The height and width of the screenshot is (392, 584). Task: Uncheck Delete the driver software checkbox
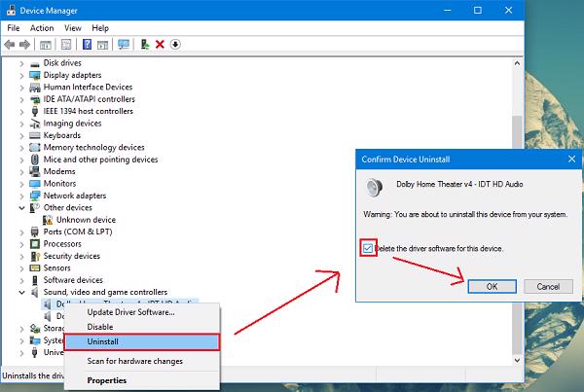pyautogui.click(x=367, y=249)
